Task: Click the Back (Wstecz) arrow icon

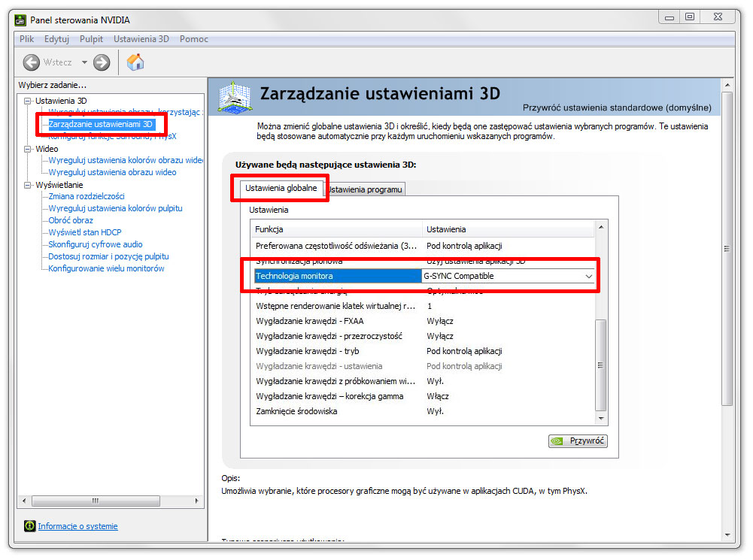Action: tap(32, 62)
